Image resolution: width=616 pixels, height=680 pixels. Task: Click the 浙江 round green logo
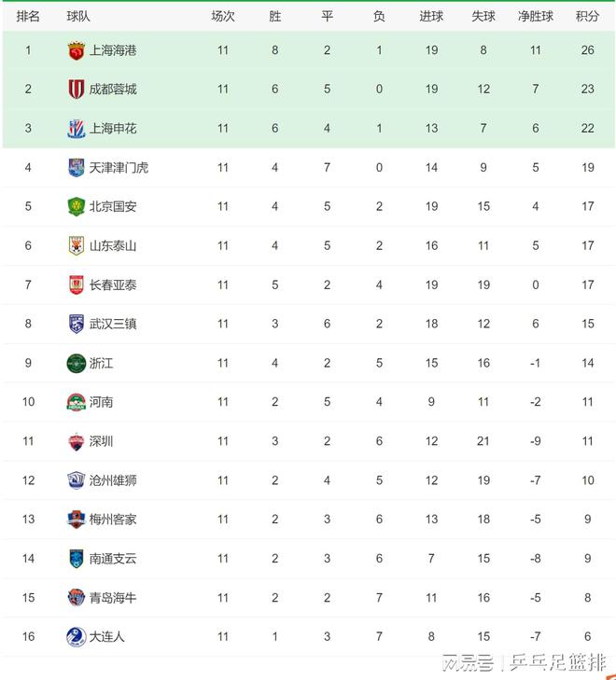coord(76,363)
